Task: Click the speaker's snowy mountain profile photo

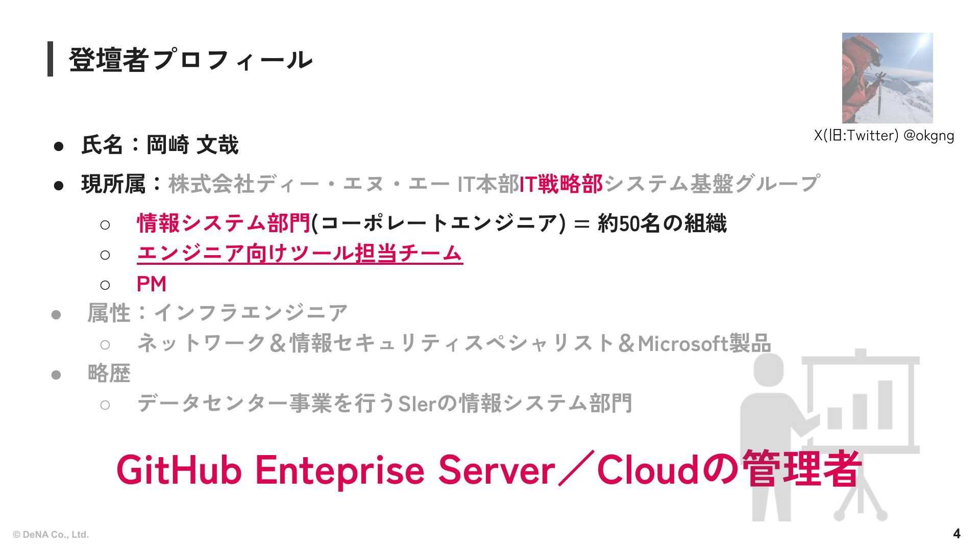Action: click(x=887, y=78)
